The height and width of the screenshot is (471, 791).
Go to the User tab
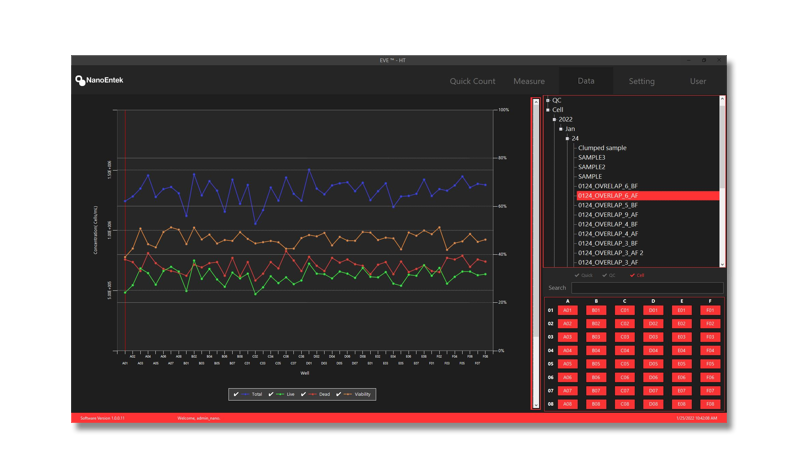pyautogui.click(x=697, y=81)
